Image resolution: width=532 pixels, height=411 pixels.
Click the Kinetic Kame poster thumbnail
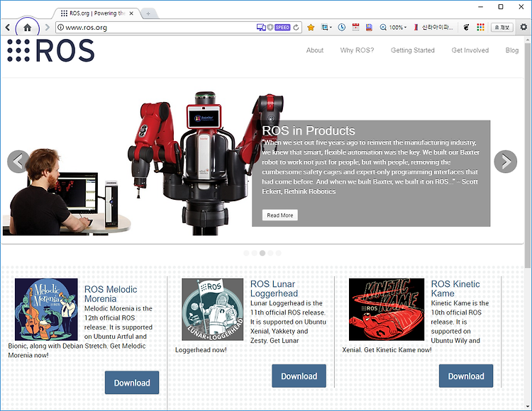387,310
